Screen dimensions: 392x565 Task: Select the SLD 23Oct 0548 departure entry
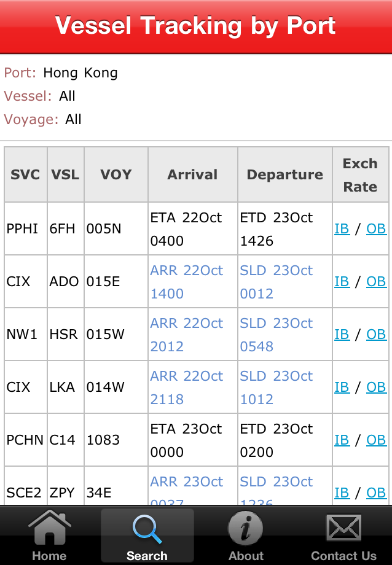point(276,335)
